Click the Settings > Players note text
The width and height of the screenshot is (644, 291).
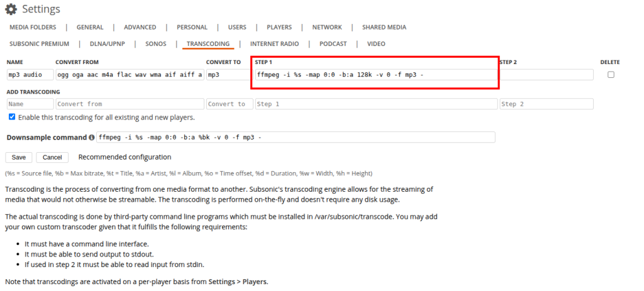click(x=136, y=282)
